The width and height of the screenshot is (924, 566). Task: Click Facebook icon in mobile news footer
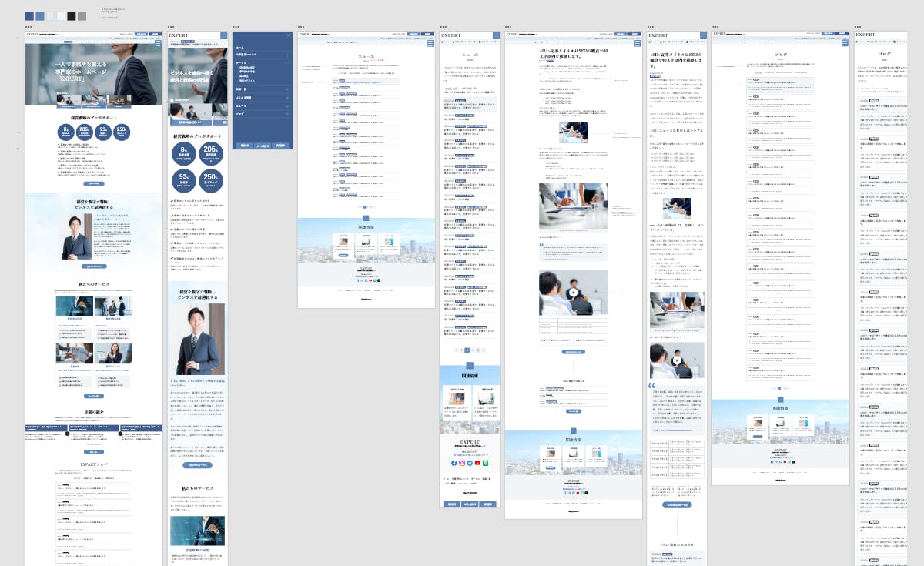(x=454, y=463)
